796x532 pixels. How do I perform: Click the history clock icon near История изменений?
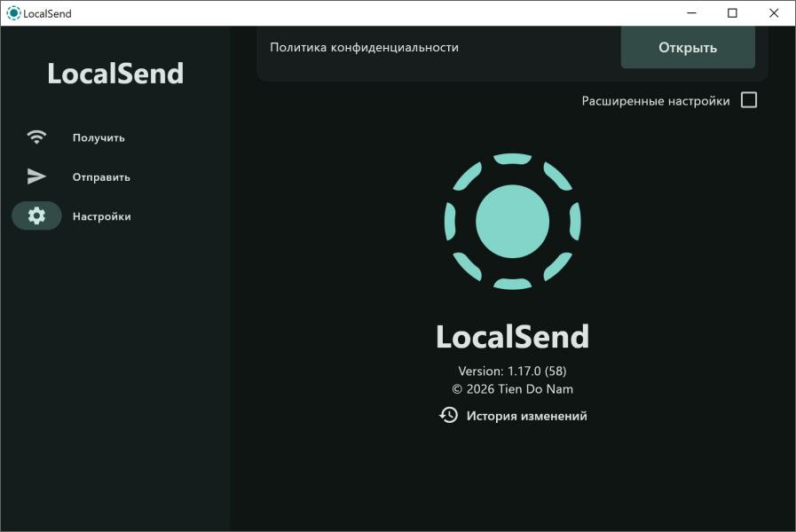pos(449,415)
